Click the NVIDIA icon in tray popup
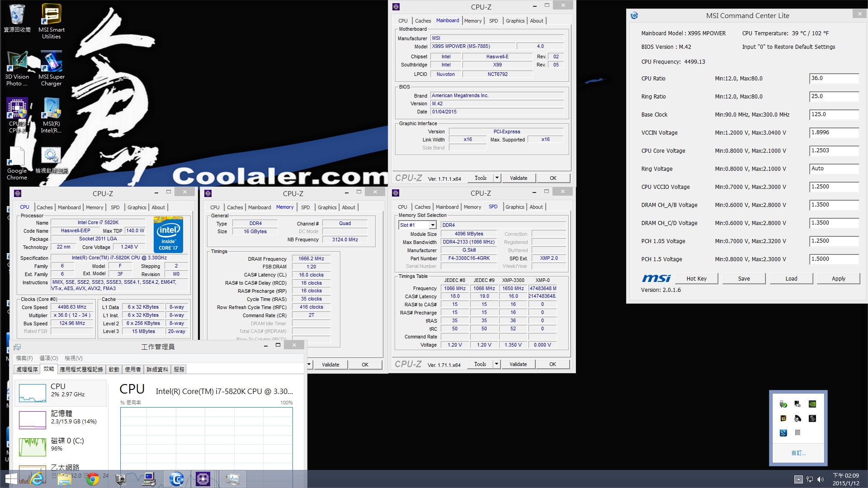 pyautogui.click(x=812, y=404)
